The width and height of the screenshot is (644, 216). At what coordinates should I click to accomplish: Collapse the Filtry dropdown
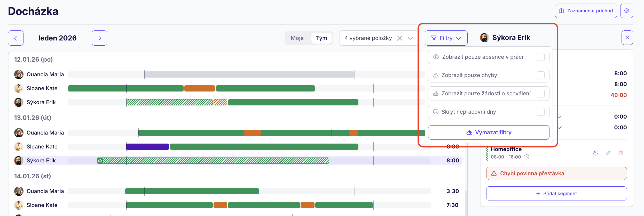click(x=446, y=38)
